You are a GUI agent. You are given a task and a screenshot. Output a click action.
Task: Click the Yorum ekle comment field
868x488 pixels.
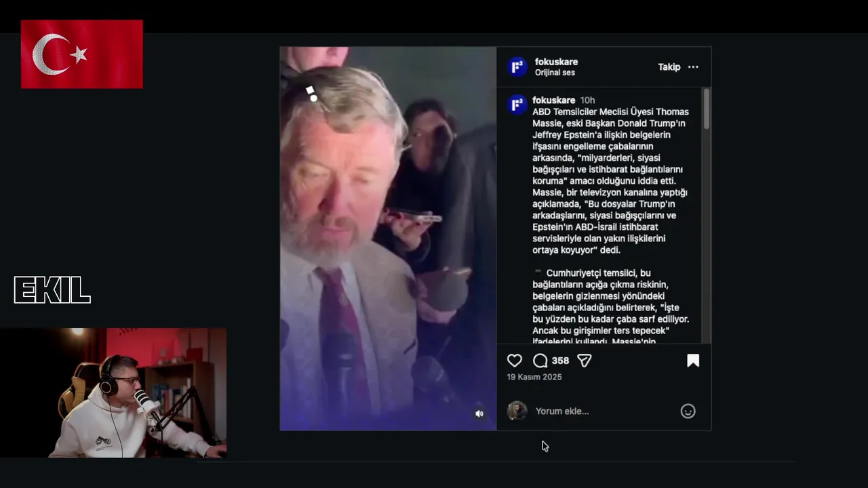pos(604,411)
